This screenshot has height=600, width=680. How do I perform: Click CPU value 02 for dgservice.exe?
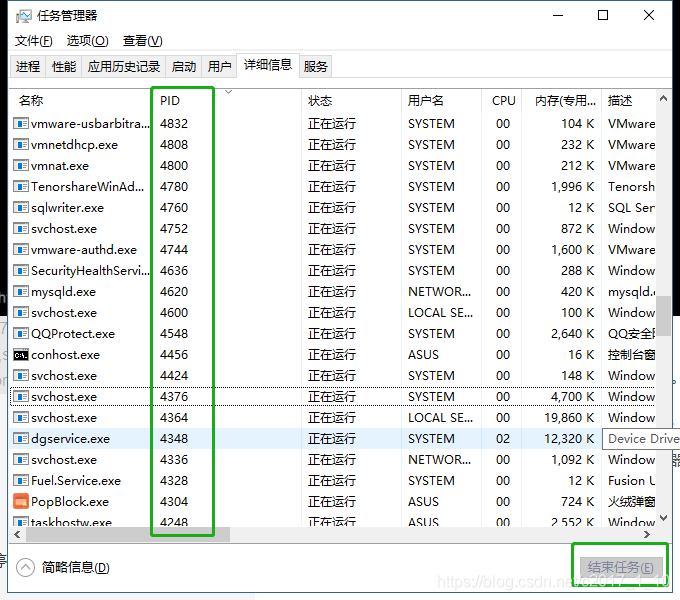point(503,438)
